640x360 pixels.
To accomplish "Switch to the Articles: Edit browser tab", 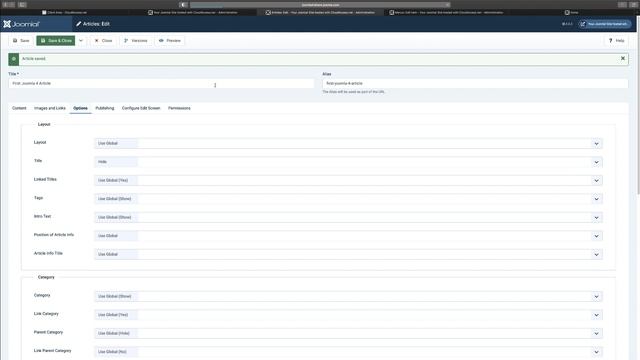I will point(321,13).
